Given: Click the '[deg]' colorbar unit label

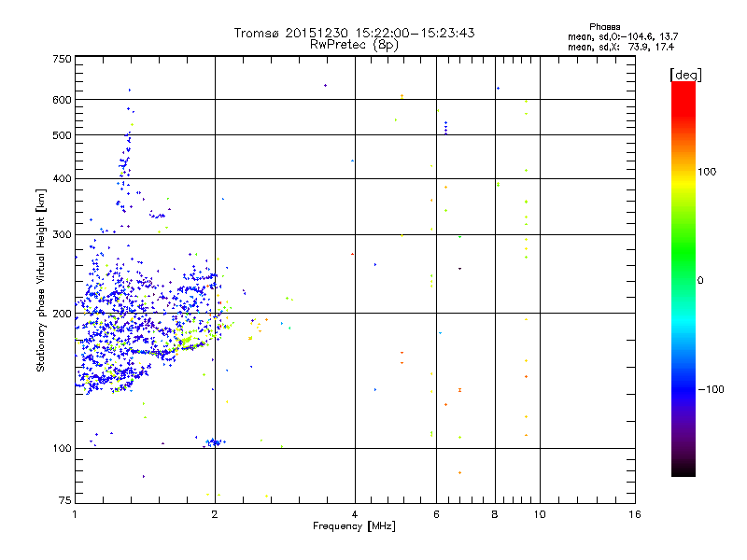Looking at the screenshot, I should point(685,75).
